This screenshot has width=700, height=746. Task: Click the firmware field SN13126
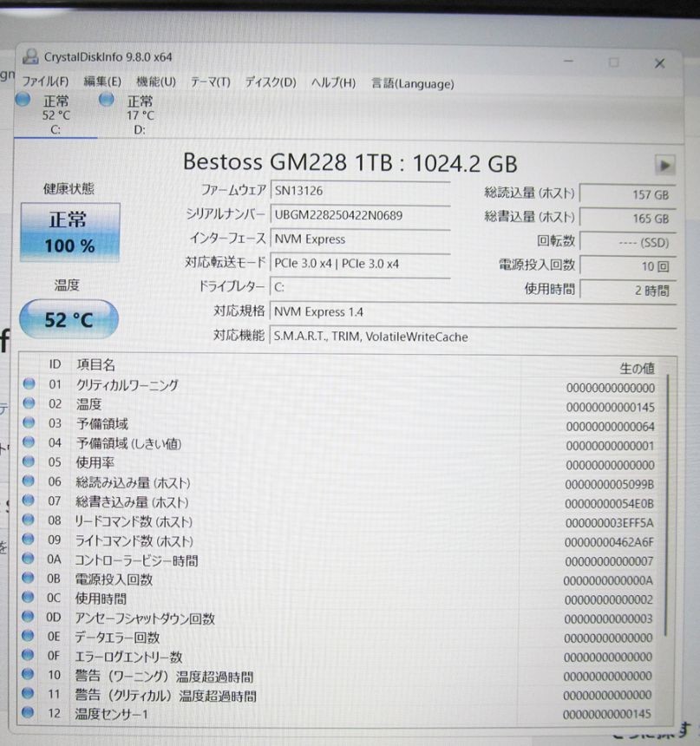point(360,191)
